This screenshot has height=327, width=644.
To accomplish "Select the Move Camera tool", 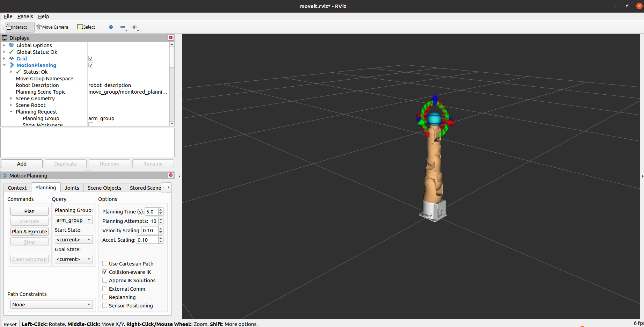I will [x=52, y=27].
